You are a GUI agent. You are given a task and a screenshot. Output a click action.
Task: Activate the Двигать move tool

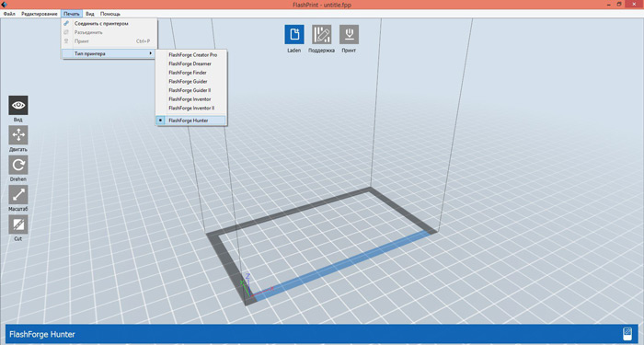pos(18,135)
